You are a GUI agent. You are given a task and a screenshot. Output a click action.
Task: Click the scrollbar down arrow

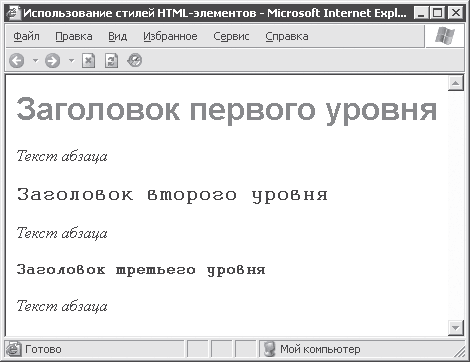(x=456, y=328)
